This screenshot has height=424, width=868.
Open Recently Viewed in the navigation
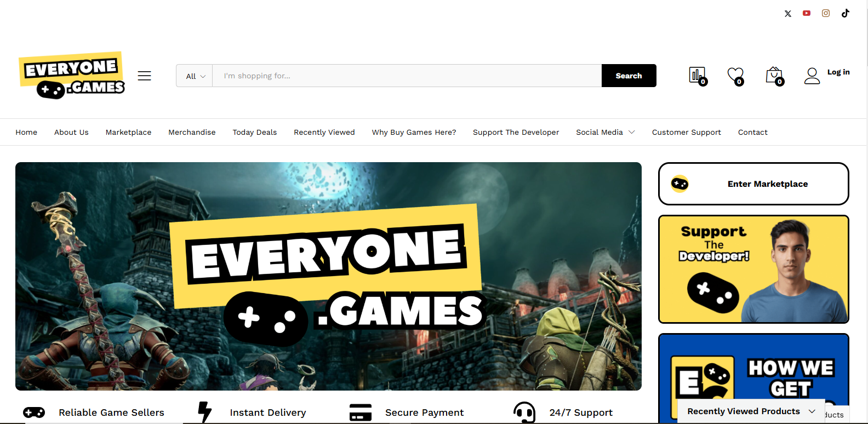[x=324, y=132]
